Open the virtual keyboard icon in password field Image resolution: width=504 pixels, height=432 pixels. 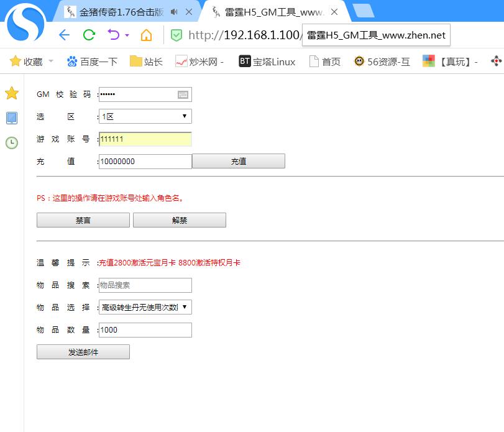pyautogui.click(x=183, y=94)
